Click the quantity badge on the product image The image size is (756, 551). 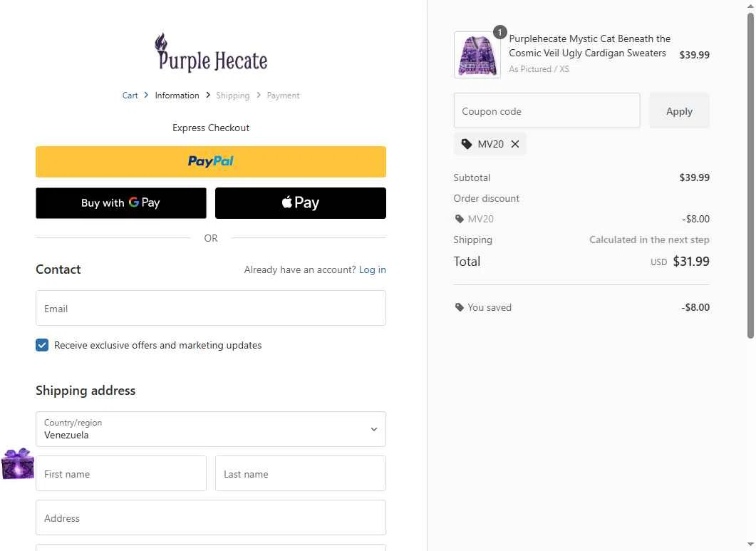coord(500,32)
